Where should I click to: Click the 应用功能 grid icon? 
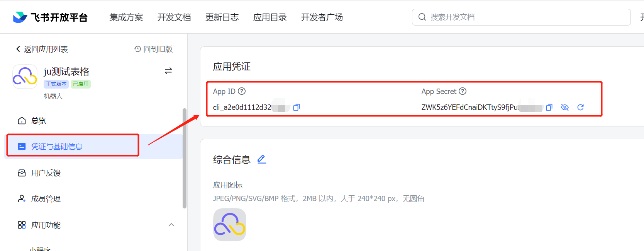coord(22,225)
